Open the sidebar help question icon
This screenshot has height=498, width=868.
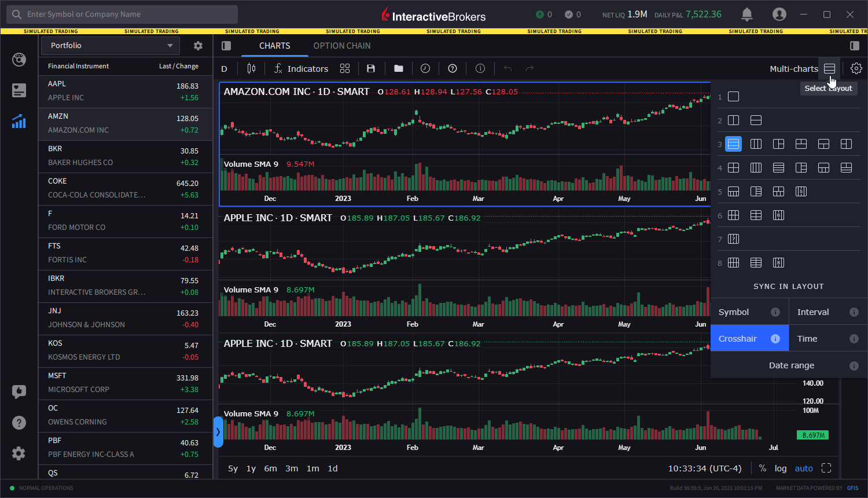(x=19, y=423)
